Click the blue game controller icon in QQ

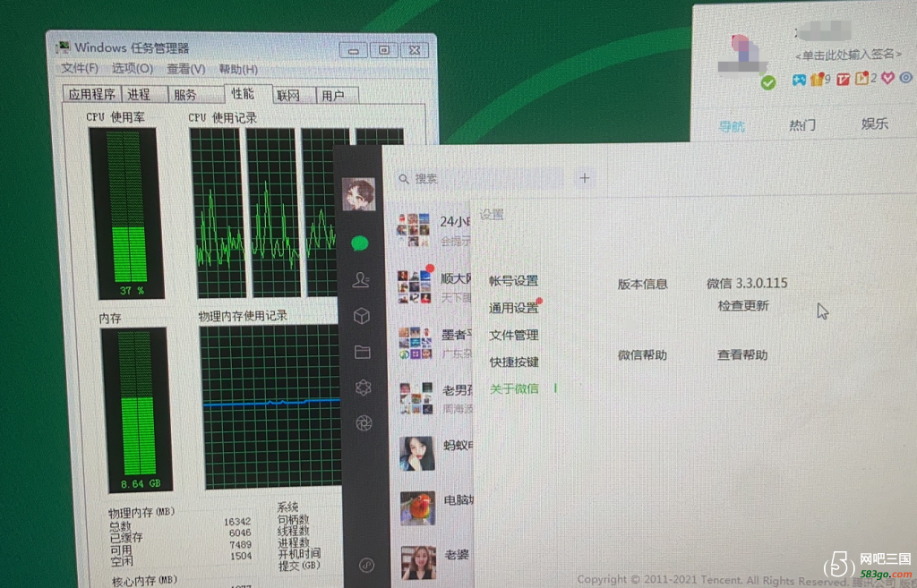tap(799, 80)
